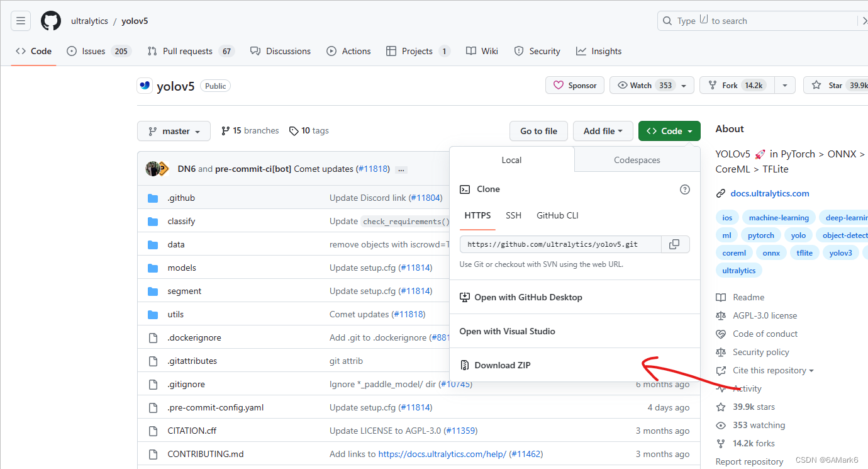Image resolution: width=868 pixels, height=469 pixels.
Task: Click the ultralytics organization avatar icon
Action: click(x=145, y=86)
